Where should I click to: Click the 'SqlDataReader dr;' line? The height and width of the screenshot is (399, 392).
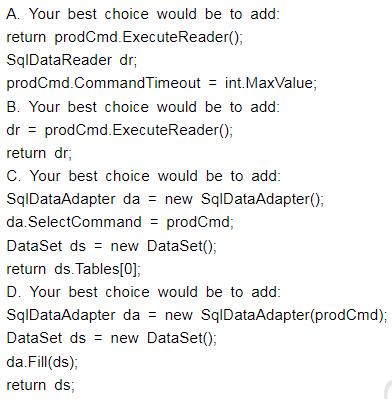(x=72, y=60)
